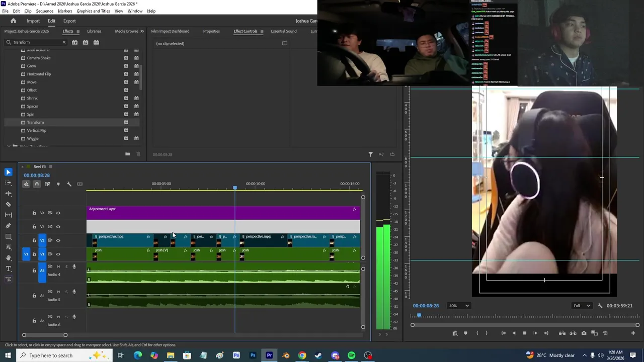
Task: Toggle the A4 track target
Action: 42,270
